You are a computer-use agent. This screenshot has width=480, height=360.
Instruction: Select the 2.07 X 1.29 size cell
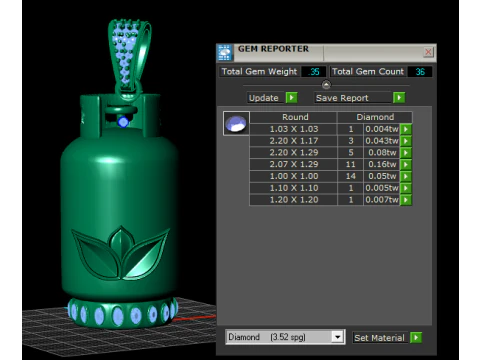tap(293, 164)
